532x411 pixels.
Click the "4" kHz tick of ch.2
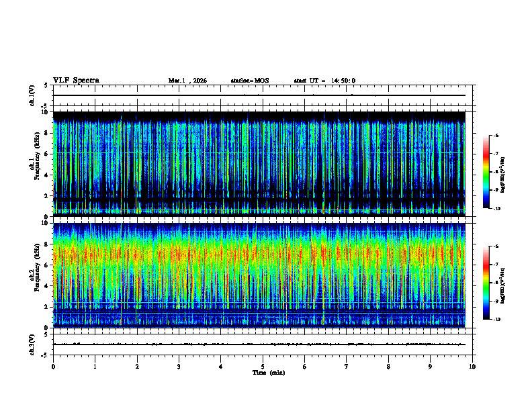[47, 286]
